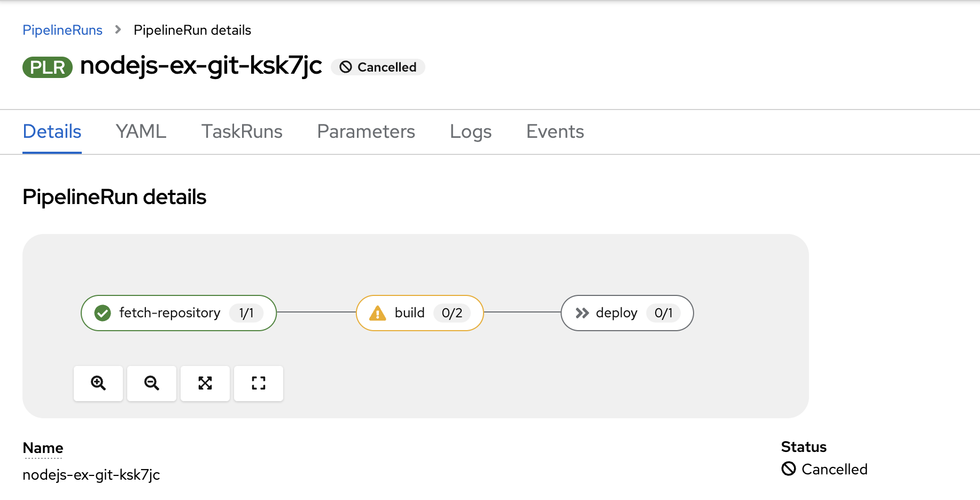Select the zoom in icon on the graph
Image resolution: width=980 pixels, height=500 pixels.
(98, 383)
